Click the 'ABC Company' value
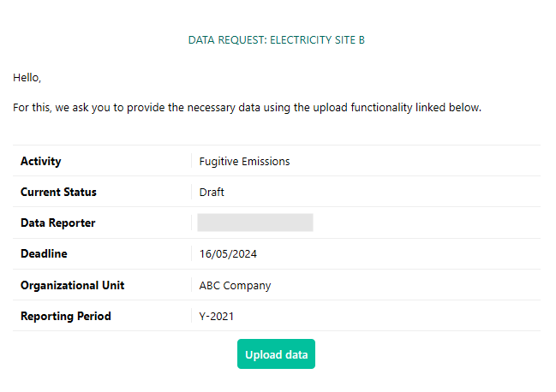The height and width of the screenshot is (392, 556). [x=235, y=285]
